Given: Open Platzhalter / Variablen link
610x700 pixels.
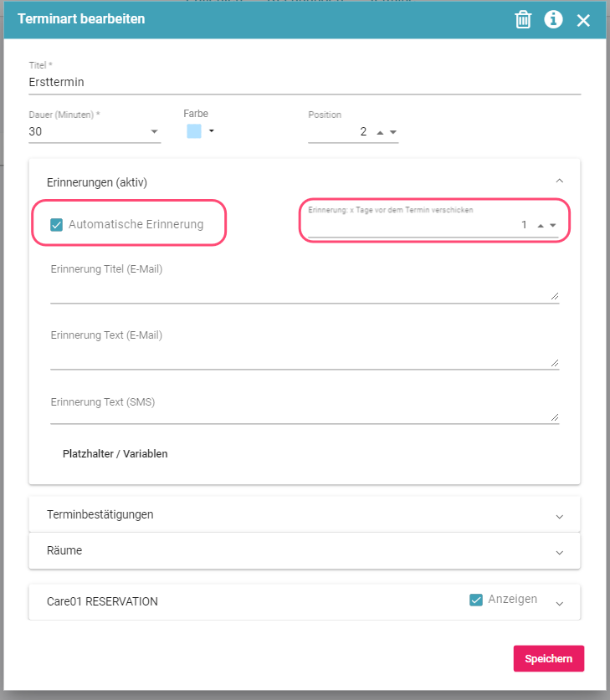Looking at the screenshot, I should (115, 454).
